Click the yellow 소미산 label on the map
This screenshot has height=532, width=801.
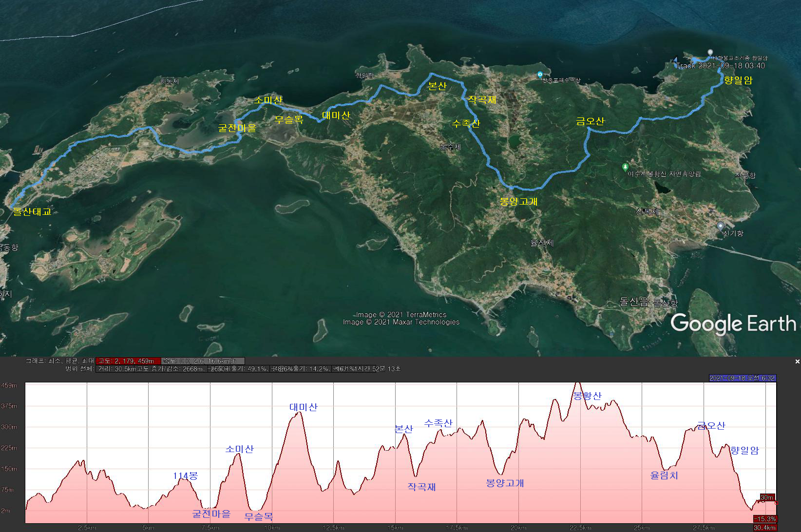pos(268,100)
